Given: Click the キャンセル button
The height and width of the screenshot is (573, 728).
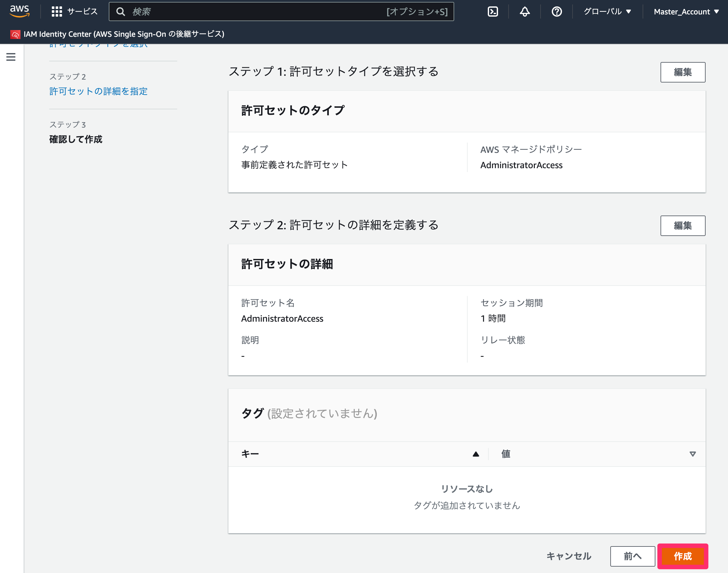Looking at the screenshot, I should [569, 556].
